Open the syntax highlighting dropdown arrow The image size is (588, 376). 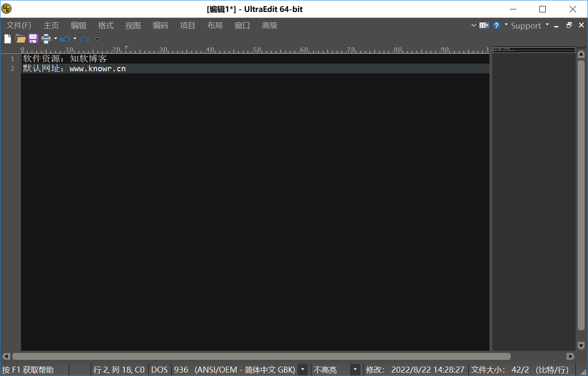coord(355,370)
